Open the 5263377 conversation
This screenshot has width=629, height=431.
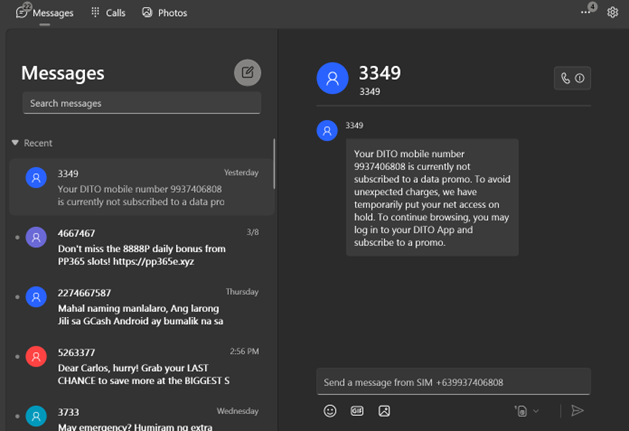point(142,366)
